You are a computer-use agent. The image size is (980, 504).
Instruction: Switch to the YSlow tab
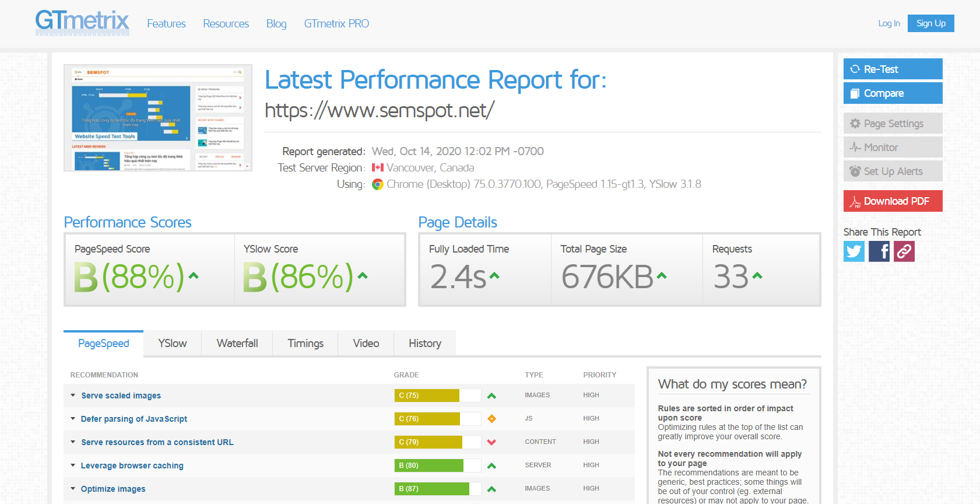[x=173, y=344]
